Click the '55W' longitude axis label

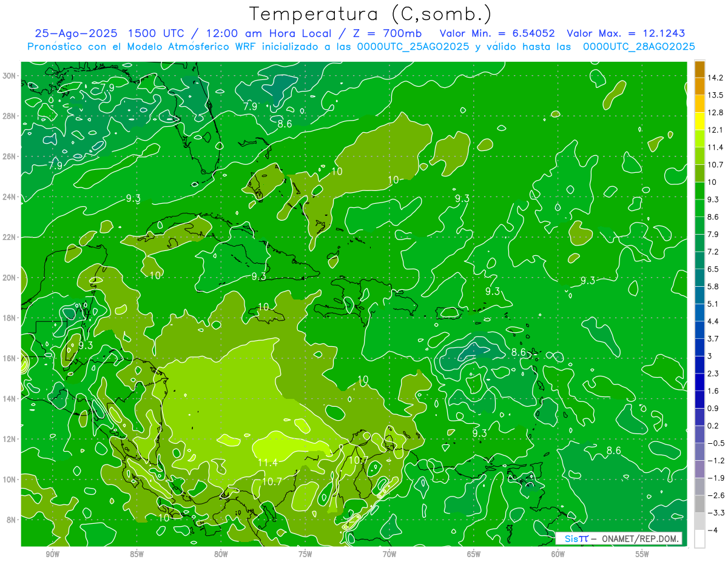642,554
